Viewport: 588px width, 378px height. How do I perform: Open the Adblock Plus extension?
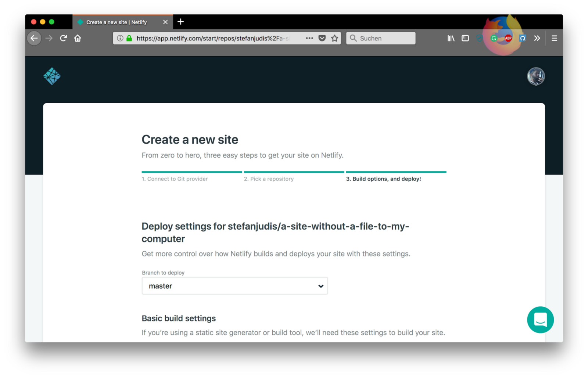508,38
